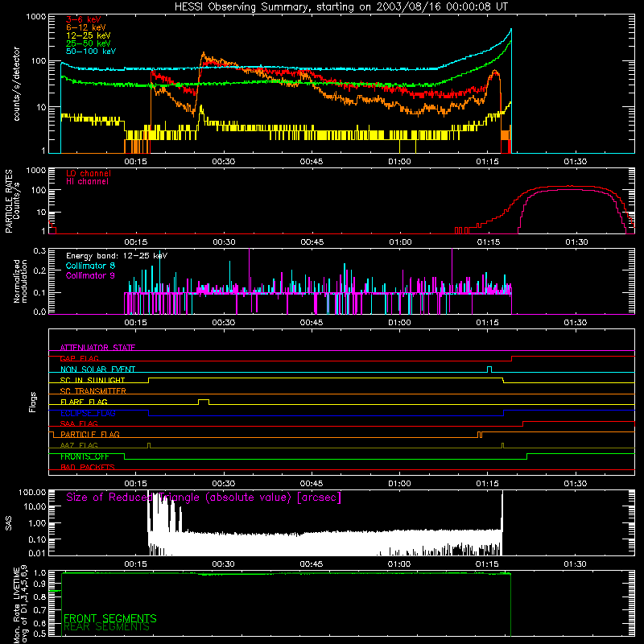The height and width of the screenshot is (644, 644).
Task: Click the counts/s/detector axis label
Action: click(x=16, y=84)
